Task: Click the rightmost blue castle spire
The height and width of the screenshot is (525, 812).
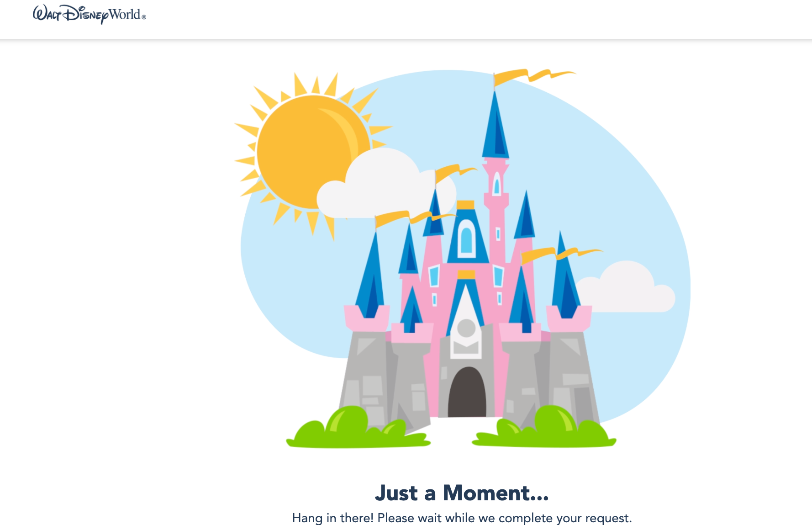Action: 565,277
